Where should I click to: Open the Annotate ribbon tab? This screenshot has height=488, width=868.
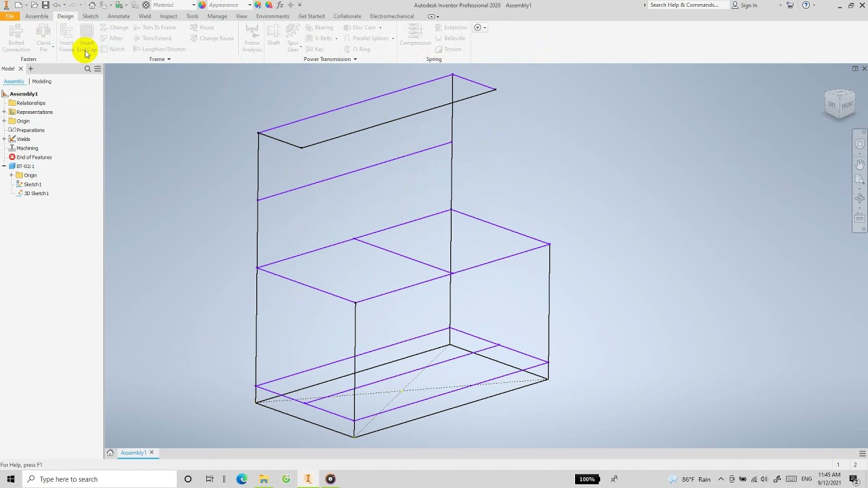(x=119, y=16)
